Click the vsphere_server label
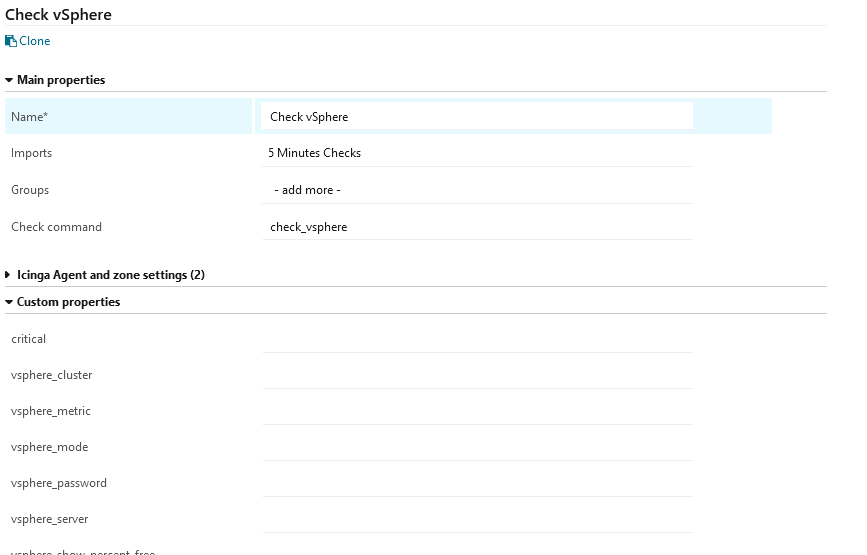 [x=50, y=519]
